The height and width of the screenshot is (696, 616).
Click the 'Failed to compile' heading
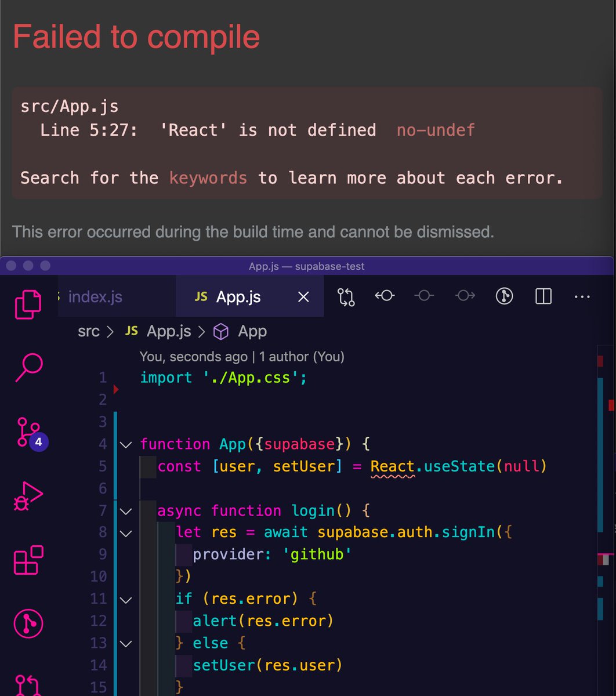[x=136, y=37]
